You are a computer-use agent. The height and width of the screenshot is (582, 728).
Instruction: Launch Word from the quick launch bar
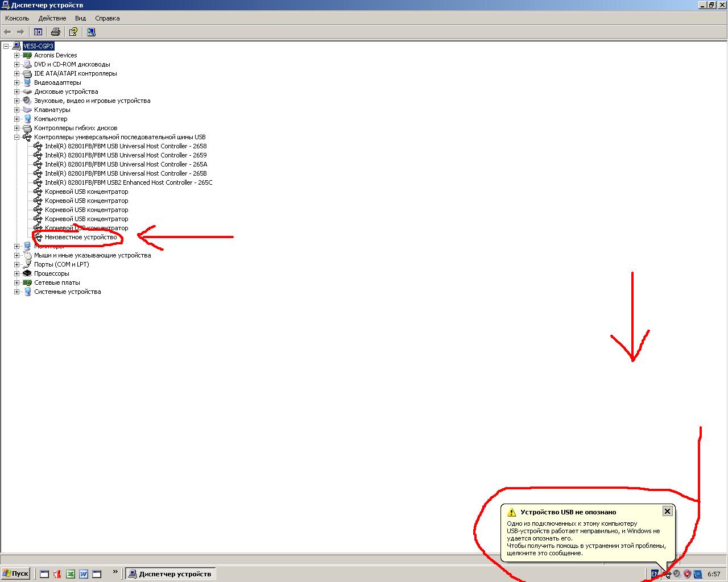point(84,574)
